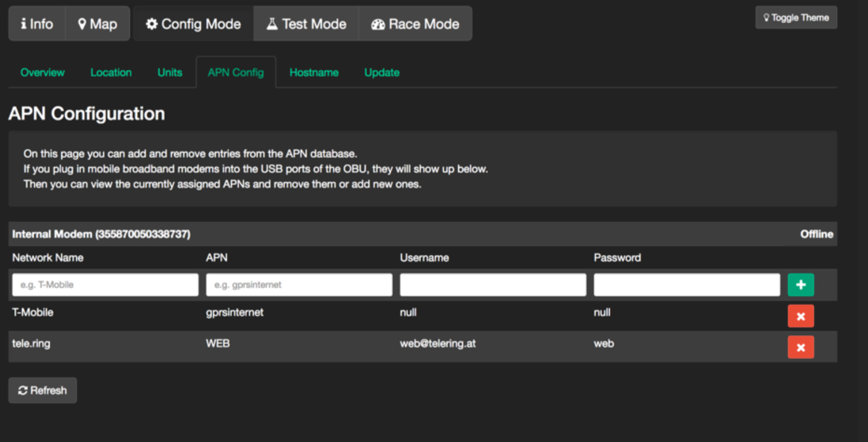Select the APN Config tab
The width and height of the screenshot is (868, 442).
236,72
